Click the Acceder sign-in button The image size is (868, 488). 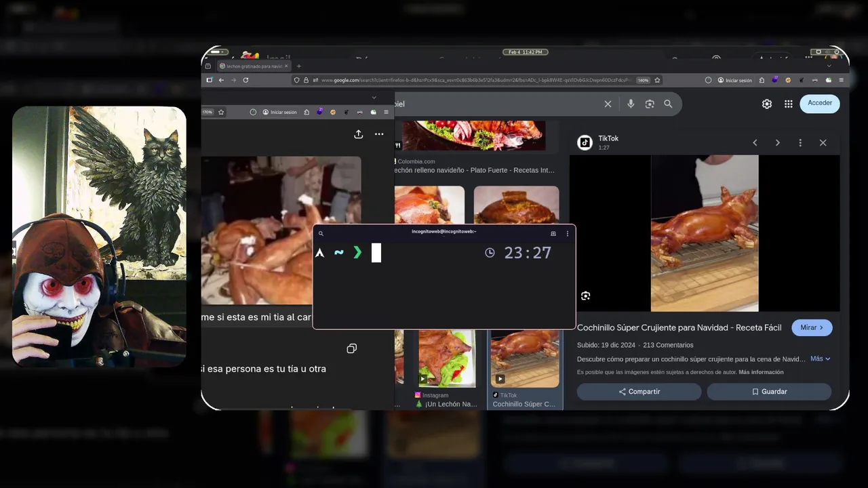pos(820,103)
